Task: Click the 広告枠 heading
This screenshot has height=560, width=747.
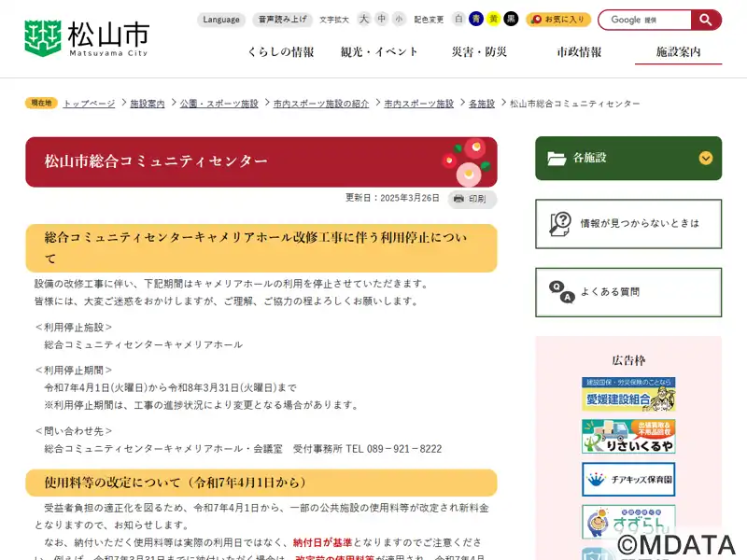Action: [628, 360]
